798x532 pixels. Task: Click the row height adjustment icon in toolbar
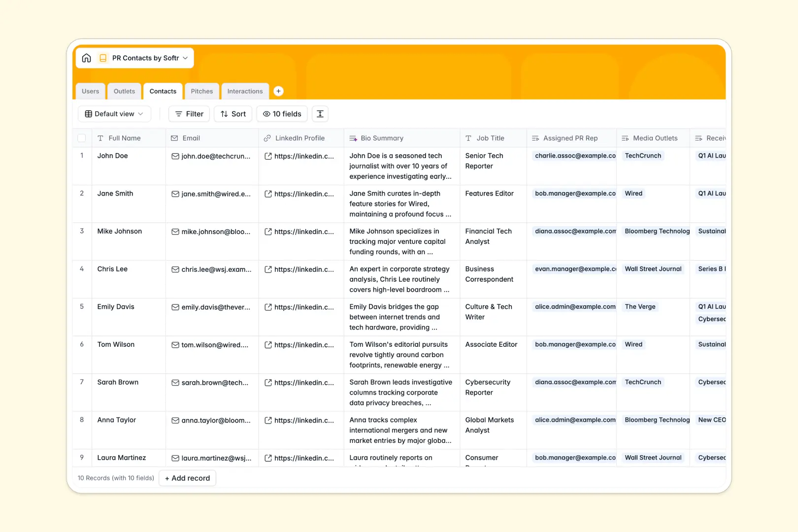(320, 114)
